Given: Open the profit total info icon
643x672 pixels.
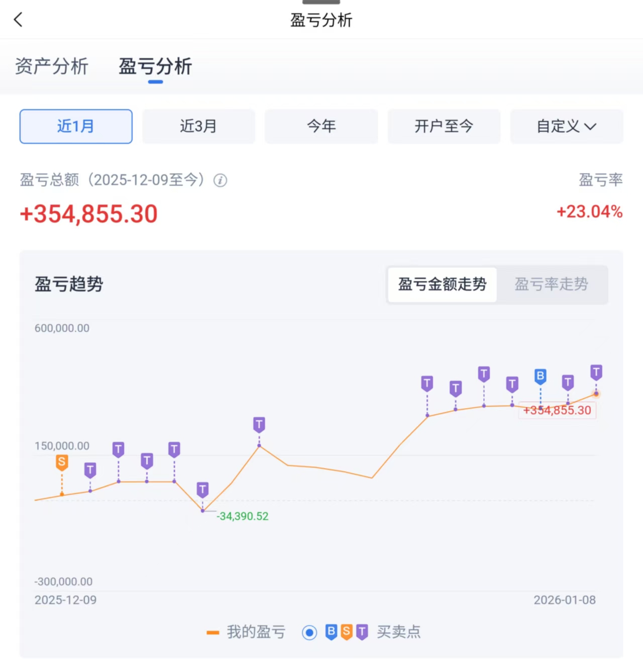Looking at the screenshot, I should pos(220,180).
